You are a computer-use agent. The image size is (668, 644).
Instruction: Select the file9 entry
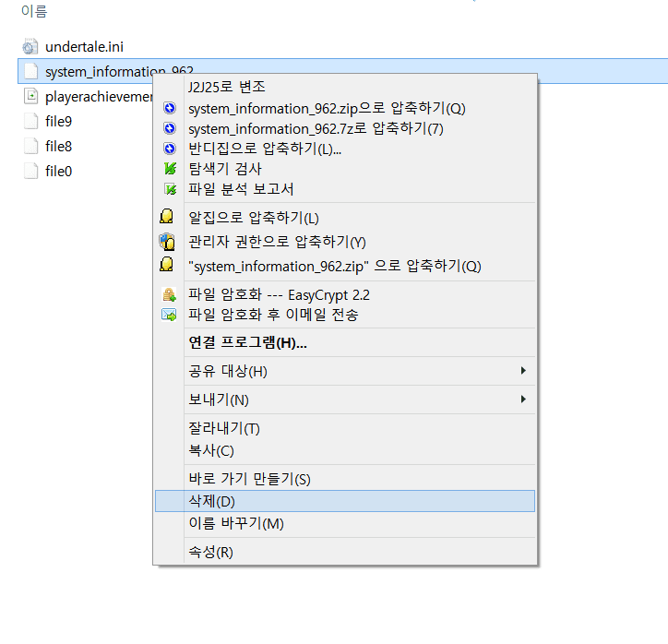(x=59, y=122)
